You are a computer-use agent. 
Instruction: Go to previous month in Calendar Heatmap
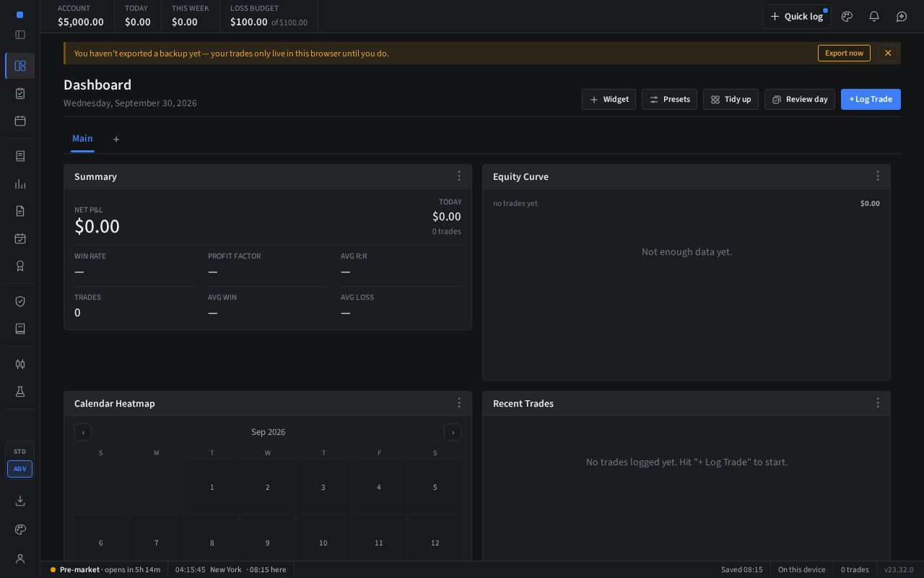(83, 432)
